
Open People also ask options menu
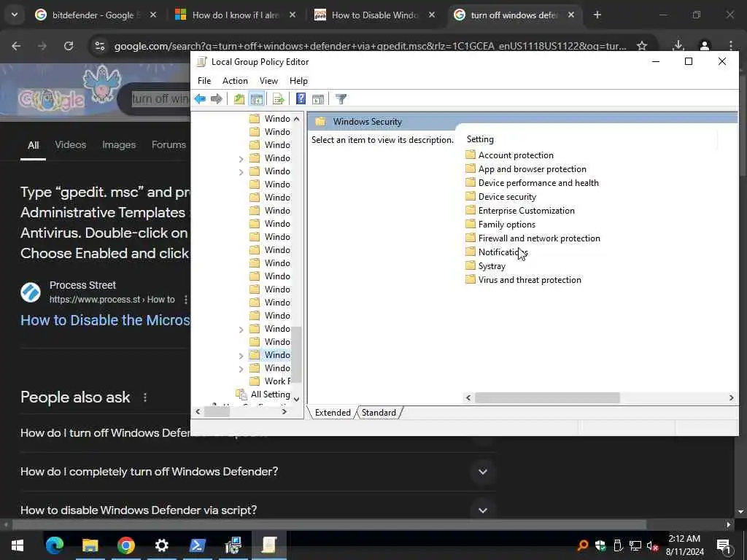point(145,397)
